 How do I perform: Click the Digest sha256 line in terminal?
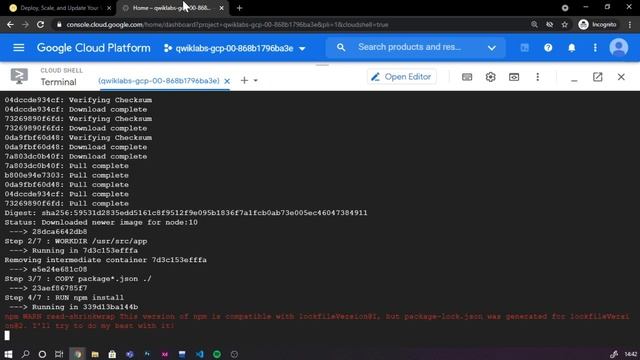tap(186, 213)
